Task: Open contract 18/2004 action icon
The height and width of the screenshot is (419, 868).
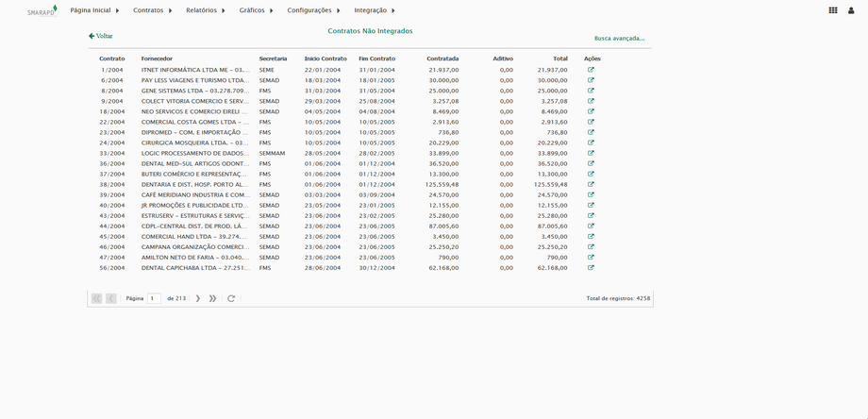Action: 591,111
